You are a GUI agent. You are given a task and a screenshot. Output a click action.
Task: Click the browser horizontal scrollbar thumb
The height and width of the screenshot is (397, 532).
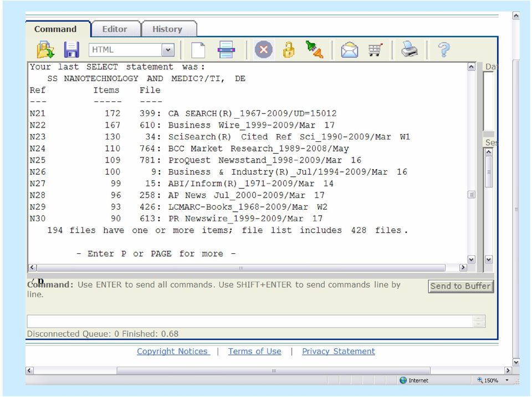click(x=273, y=370)
